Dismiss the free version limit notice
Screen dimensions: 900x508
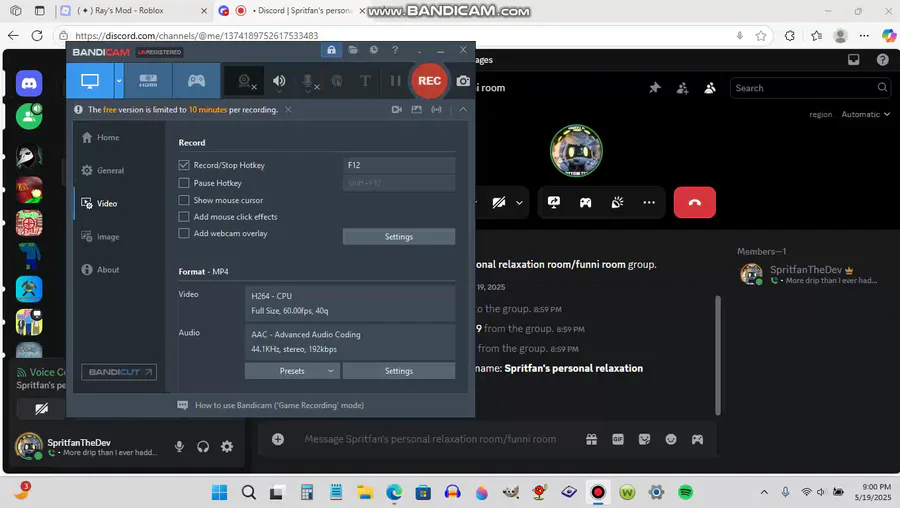tap(288, 110)
